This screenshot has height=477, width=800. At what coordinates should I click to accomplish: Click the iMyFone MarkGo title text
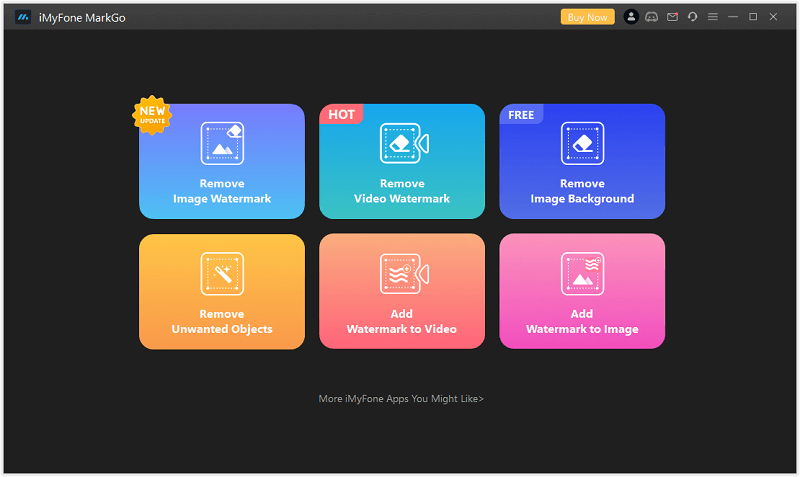click(82, 18)
